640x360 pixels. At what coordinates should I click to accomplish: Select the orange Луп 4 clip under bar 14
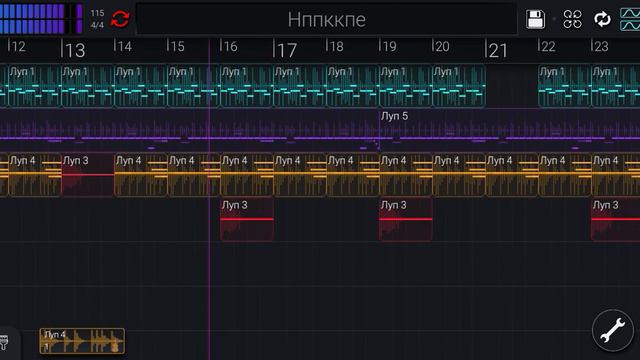pyautogui.click(x=141, y=175)
